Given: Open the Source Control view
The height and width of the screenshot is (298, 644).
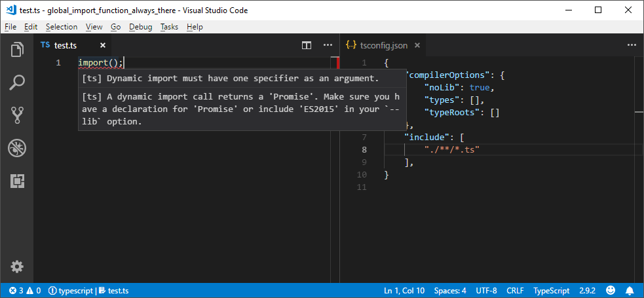Looking at the screenshot, I should tap(17, 115).
